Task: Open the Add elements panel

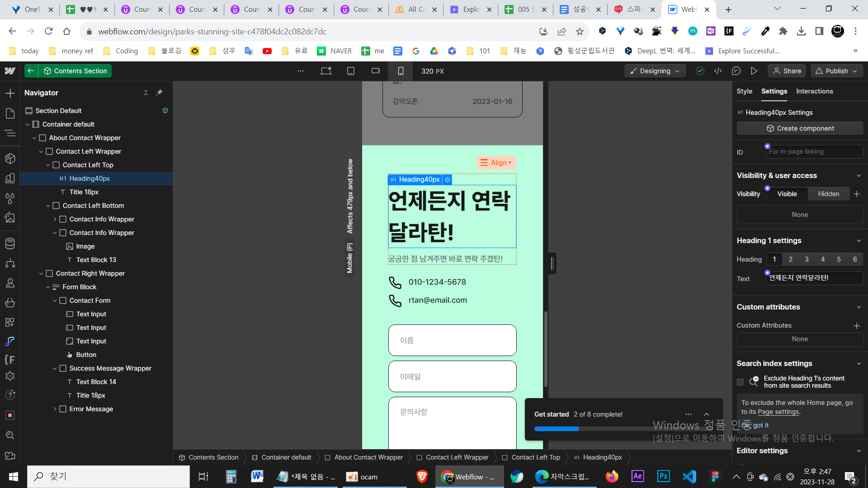Action: click(10, 93)
